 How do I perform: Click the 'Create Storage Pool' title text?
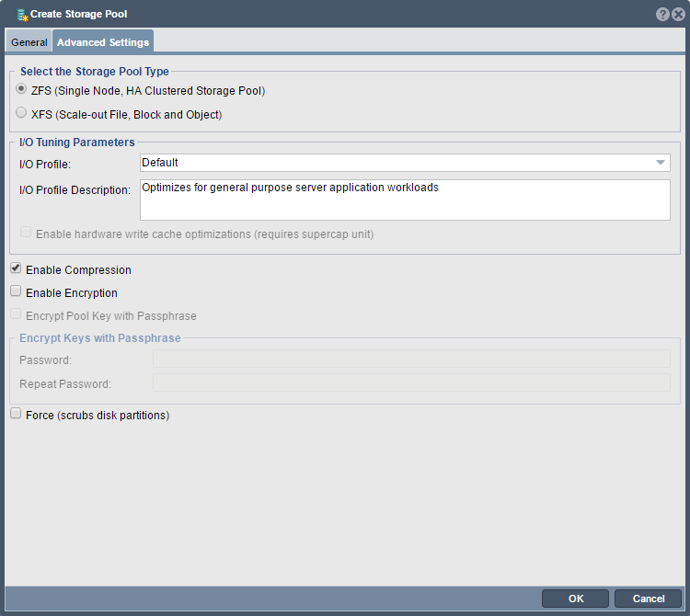pos(79,14)
